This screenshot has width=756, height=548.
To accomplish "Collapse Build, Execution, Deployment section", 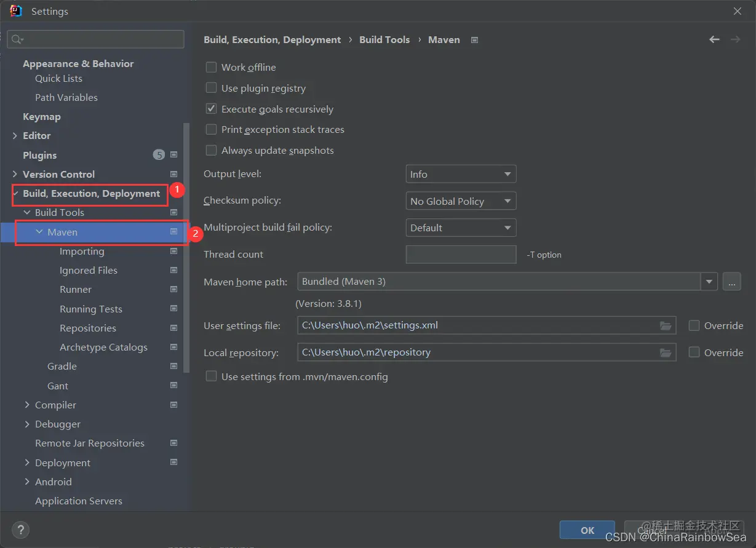I will click(15, 193).
